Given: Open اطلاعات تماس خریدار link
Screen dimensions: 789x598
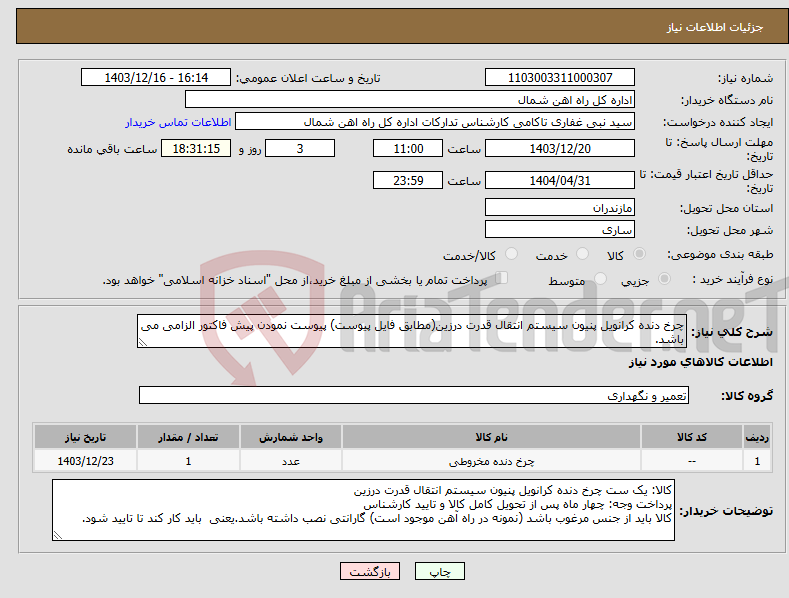Looking at the screenshot, I should (178, 122).
